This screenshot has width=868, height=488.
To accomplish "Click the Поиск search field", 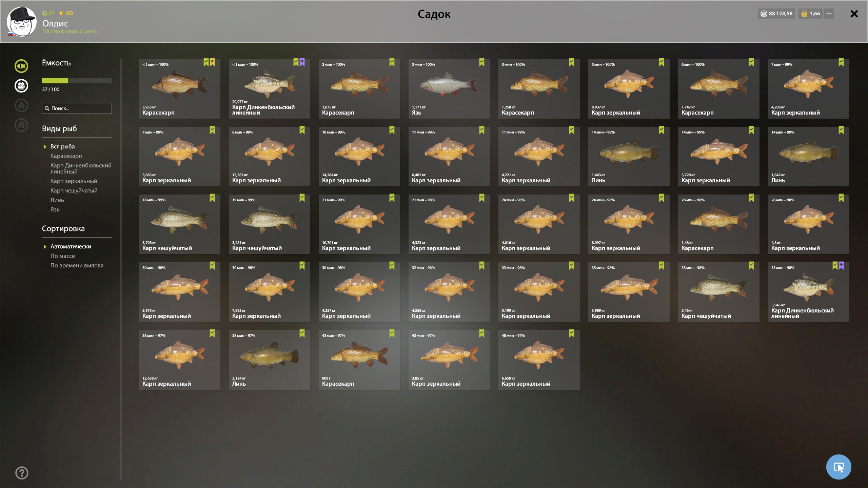I will coord(77,108).
